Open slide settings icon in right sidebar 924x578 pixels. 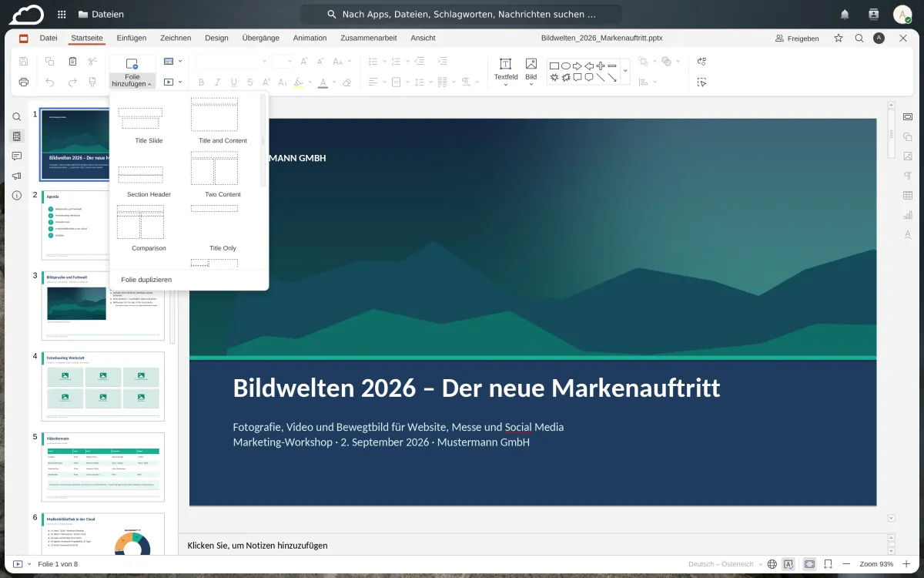click(908, 117)
